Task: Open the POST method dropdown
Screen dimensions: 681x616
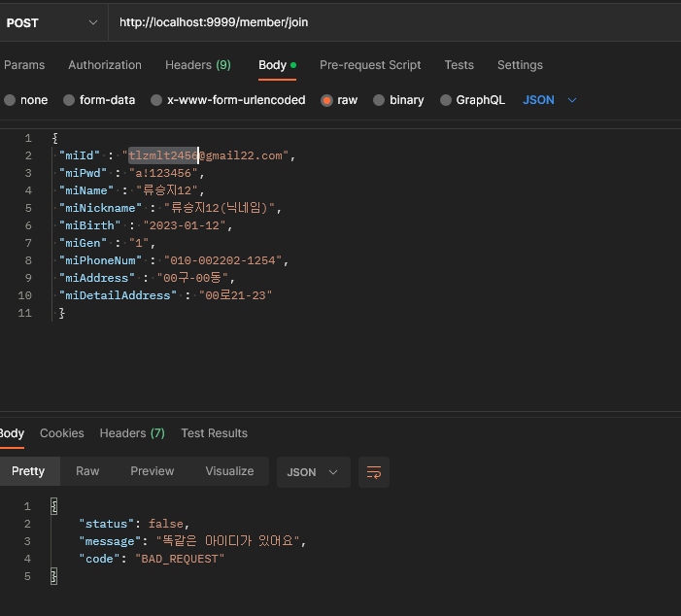Action: tap(52, 22)
